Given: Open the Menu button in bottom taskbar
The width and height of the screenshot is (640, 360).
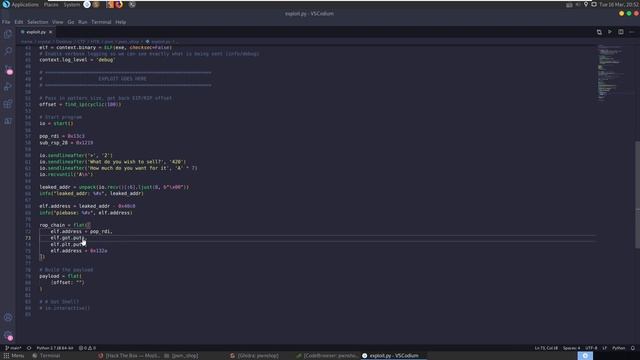Looking at the screenshot, I should click(x=14, y=356).
